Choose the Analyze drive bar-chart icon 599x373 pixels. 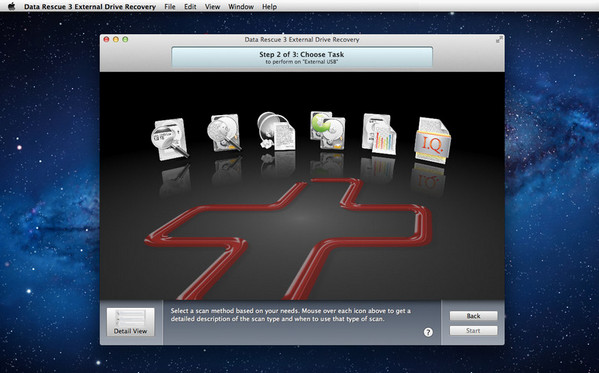pos(379,134)
